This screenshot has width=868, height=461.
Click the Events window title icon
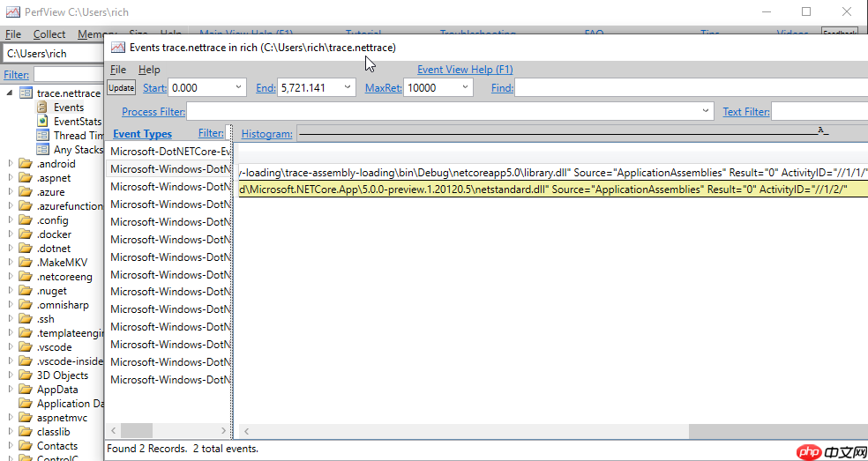pos(117,48)
